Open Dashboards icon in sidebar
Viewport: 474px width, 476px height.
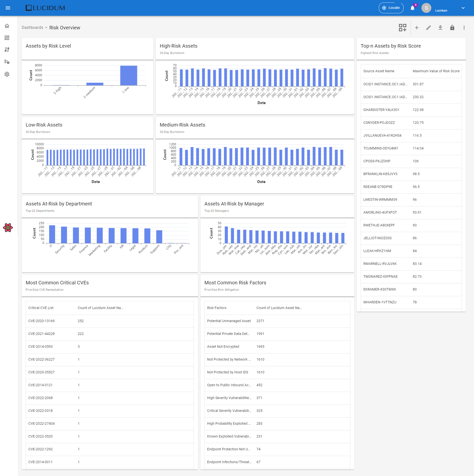[x=7, y=38]
